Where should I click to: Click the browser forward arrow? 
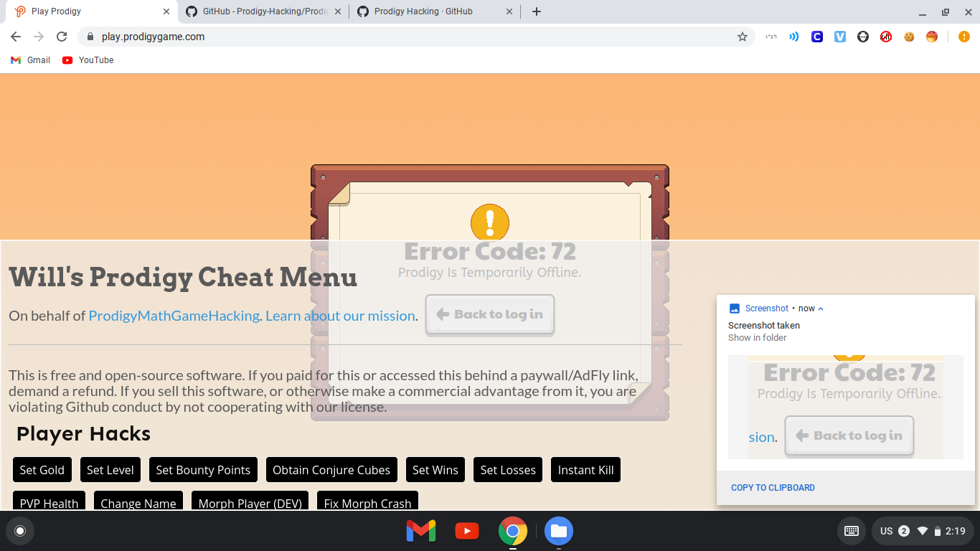point(39,37)
